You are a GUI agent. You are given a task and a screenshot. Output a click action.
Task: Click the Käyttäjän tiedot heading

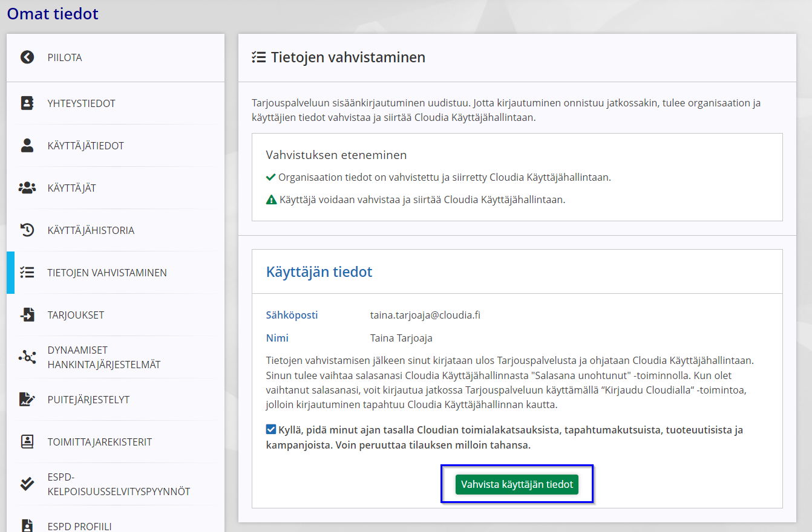point(319,272)
